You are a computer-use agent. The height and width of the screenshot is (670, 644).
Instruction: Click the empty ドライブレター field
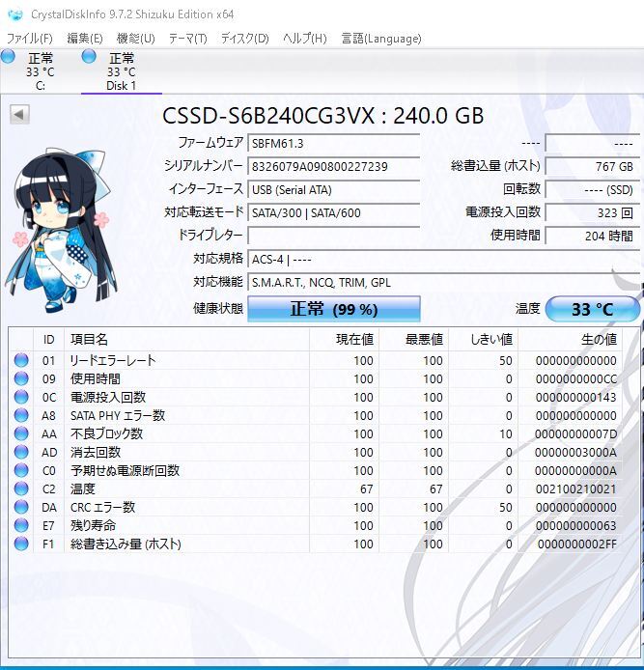333,236
